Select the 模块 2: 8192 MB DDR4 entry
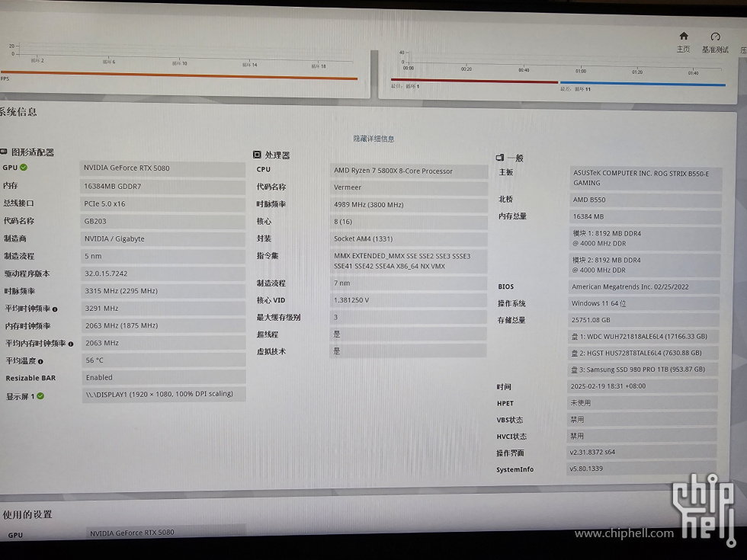The height and width of the screenshot is (560, 747). 645,265
